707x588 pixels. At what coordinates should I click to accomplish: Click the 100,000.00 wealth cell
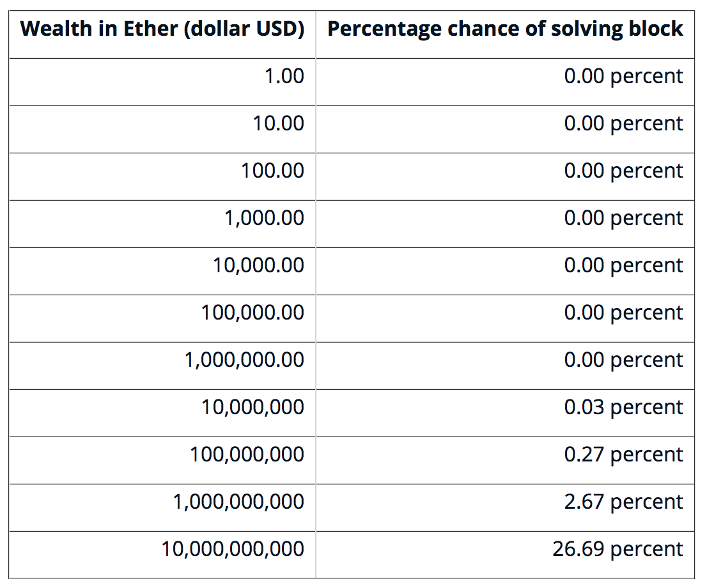pos(252,313)
